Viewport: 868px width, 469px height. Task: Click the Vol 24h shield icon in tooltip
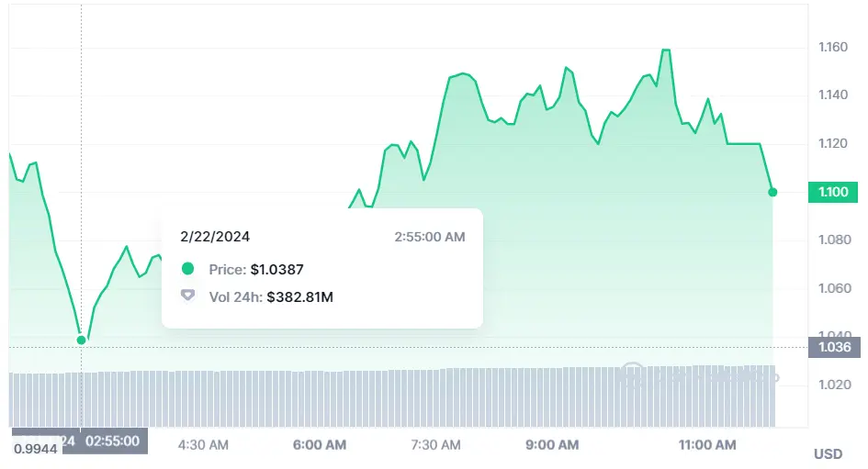coord(188,296)
